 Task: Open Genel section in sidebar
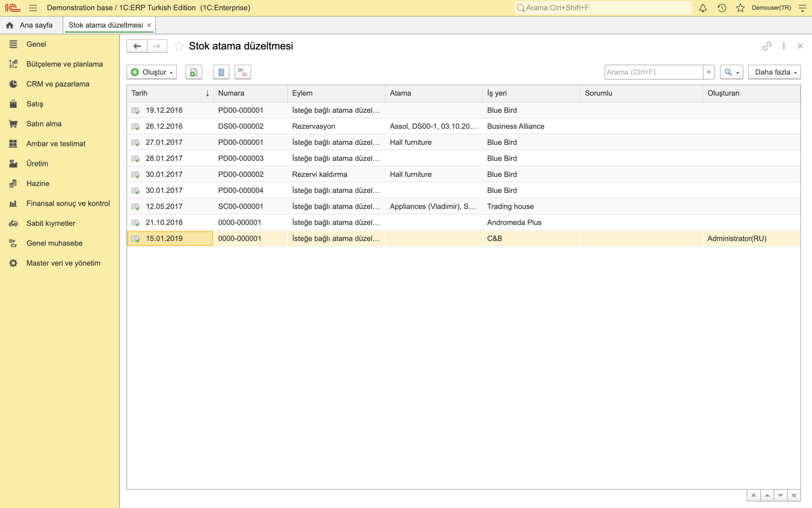click(x=59, y=44)
